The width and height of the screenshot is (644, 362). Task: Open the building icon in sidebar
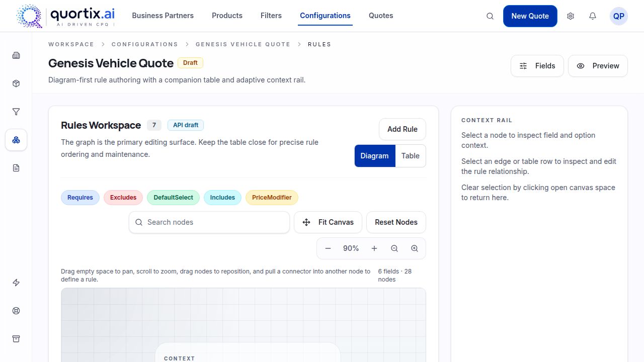16,55
